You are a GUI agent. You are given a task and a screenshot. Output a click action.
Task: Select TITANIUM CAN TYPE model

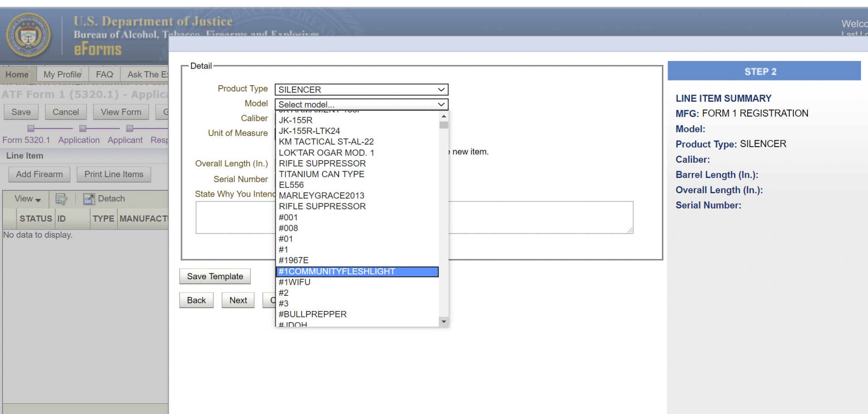(x=357, y=174)
